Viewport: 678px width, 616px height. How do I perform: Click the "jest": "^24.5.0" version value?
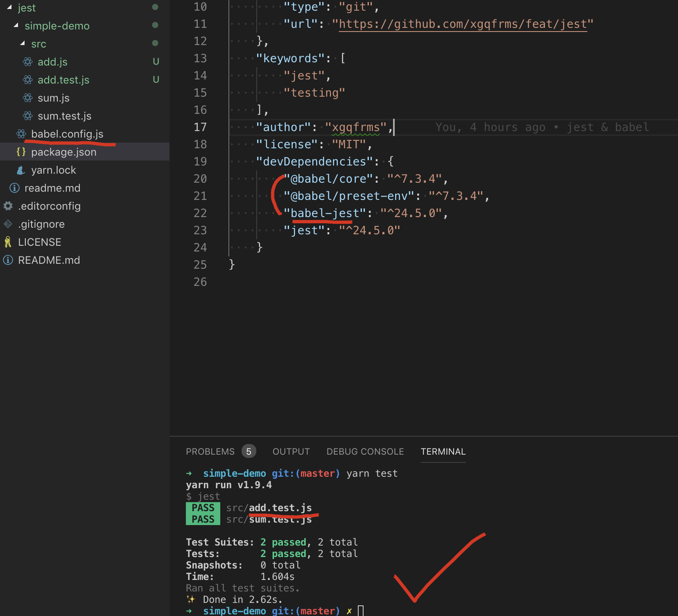pyautogui.click(x=370, y=230)
